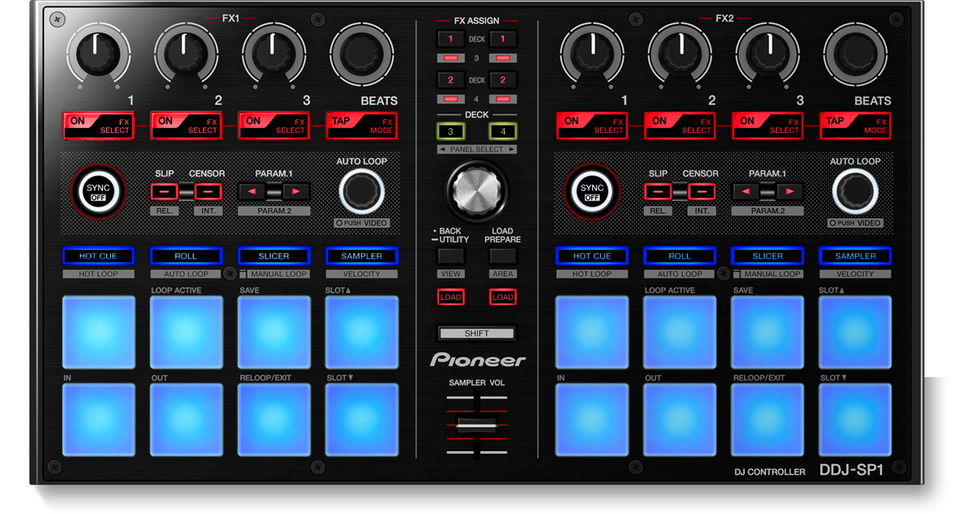Toggle FX2 ON button for effect 1
Screen dimensions: 980x514
[592, 126]
